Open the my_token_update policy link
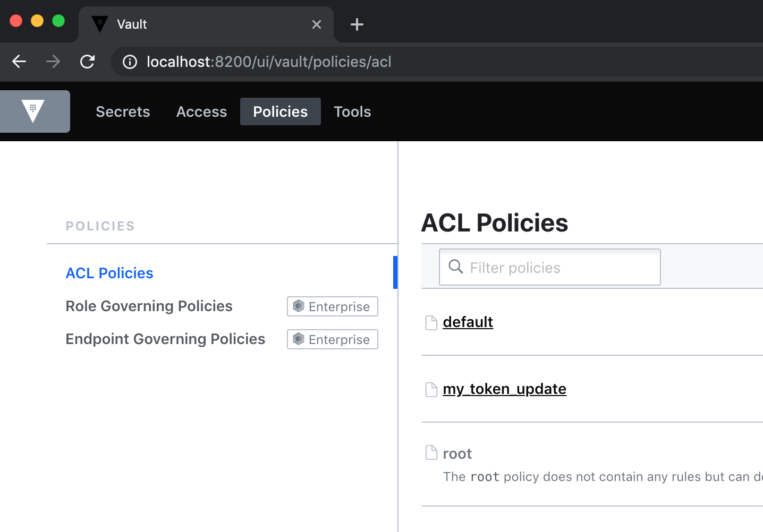This screenshot has height=532, width=763. [504, 389]
